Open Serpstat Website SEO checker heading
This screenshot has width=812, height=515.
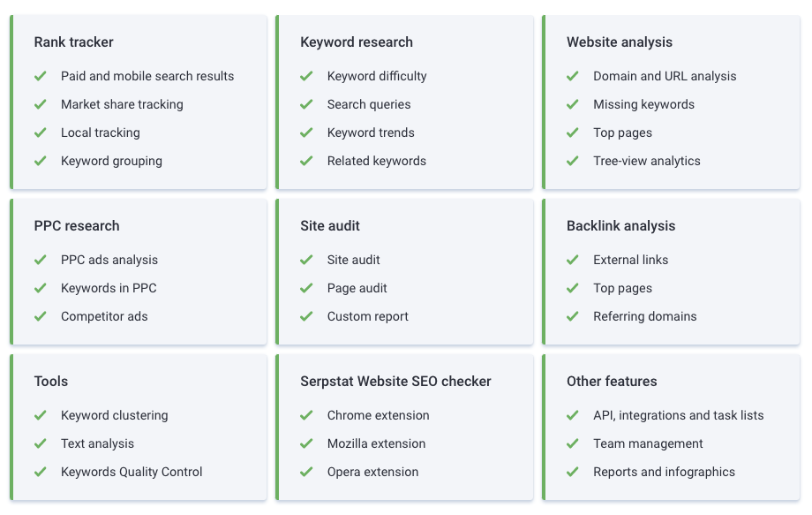point(395,381)
